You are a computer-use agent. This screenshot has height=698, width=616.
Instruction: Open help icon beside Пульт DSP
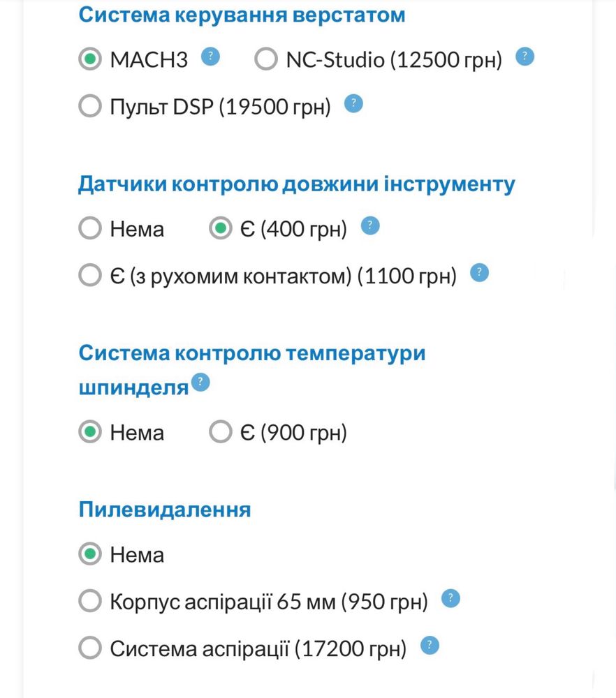[353, 104]
